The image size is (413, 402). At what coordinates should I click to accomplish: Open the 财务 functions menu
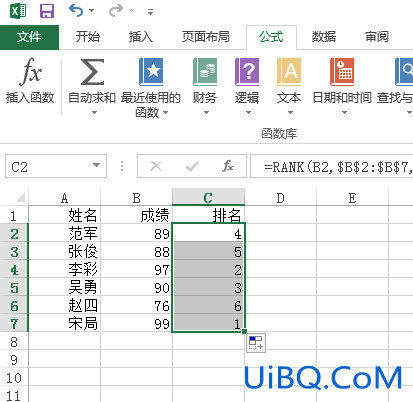[205, 86]
